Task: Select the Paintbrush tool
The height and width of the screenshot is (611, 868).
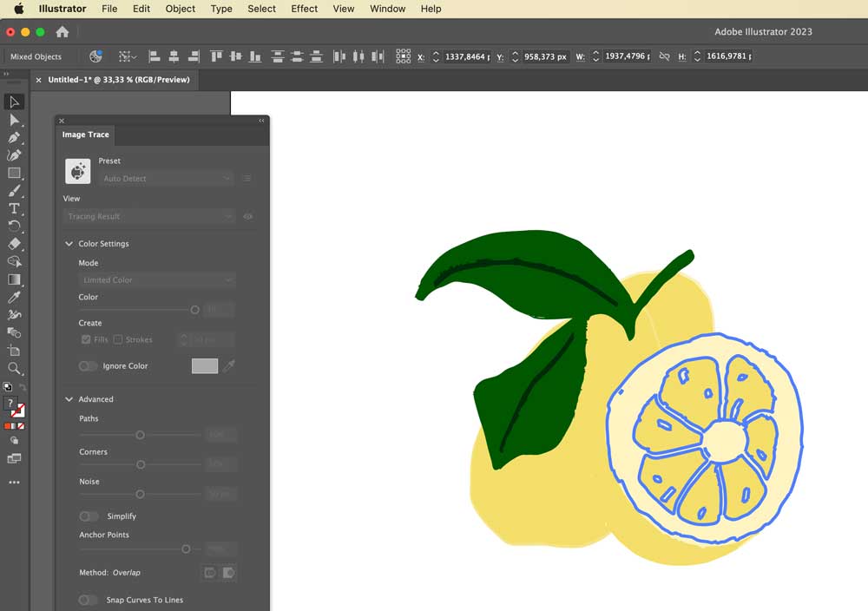Action: 15,191
